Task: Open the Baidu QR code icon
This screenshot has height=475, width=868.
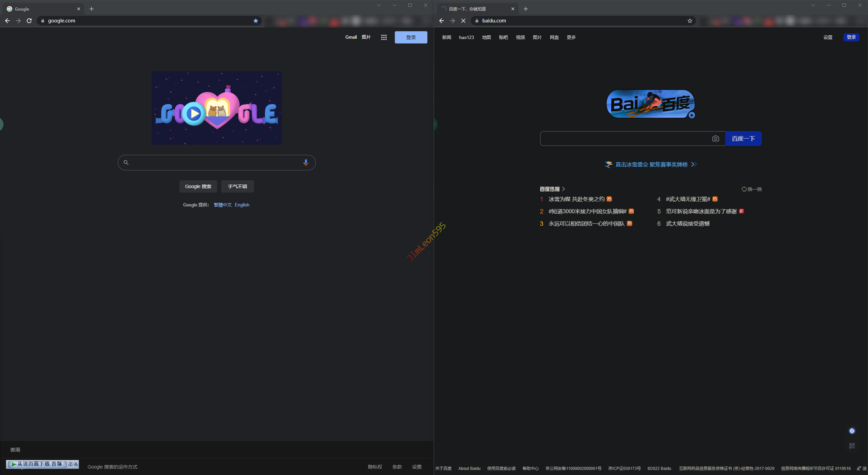Action: 852,446
